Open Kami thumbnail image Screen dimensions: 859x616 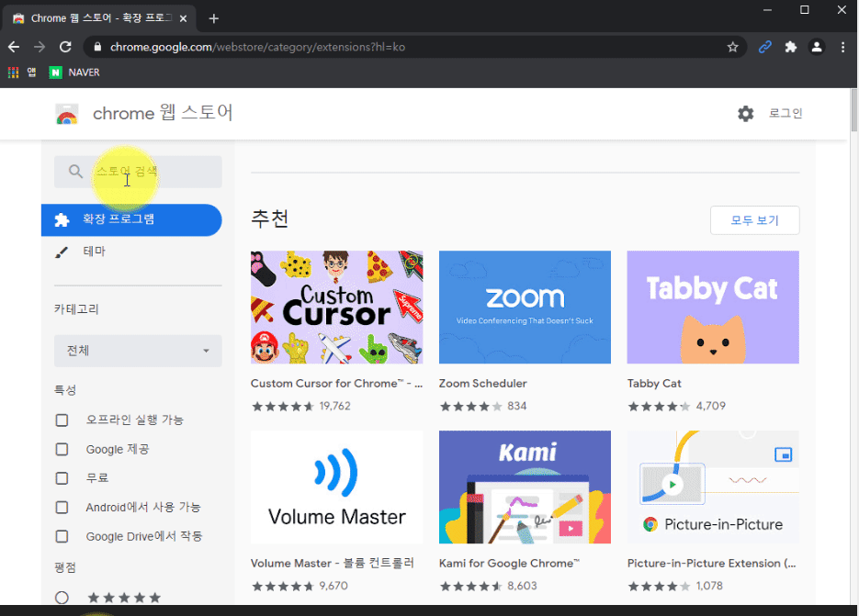click(x=525, y=487)
